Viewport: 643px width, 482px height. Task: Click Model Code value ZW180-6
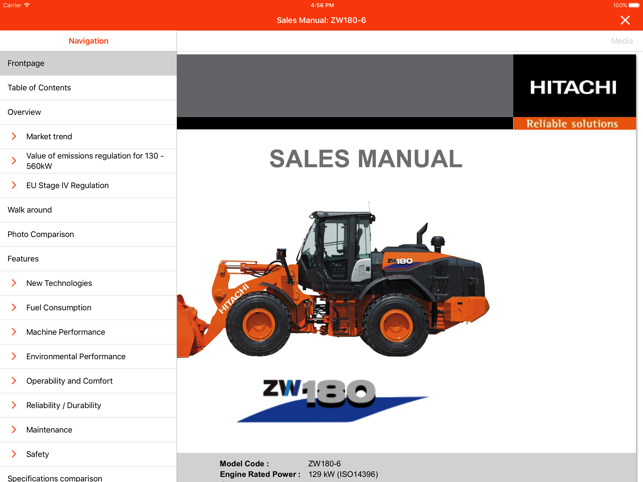click(x=324, y=464)
